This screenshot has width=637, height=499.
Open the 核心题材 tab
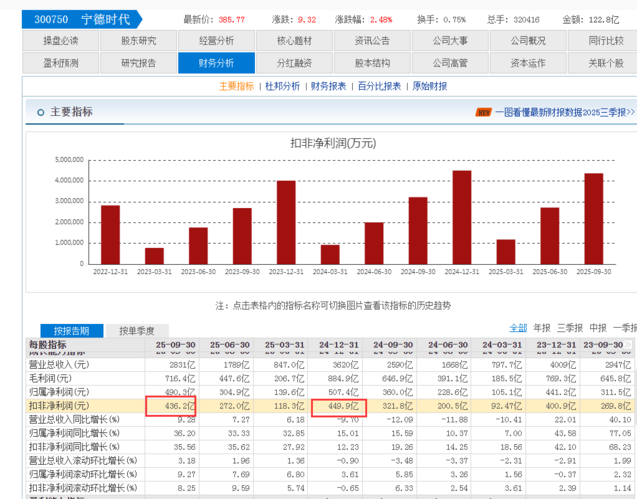pos(295,41)
